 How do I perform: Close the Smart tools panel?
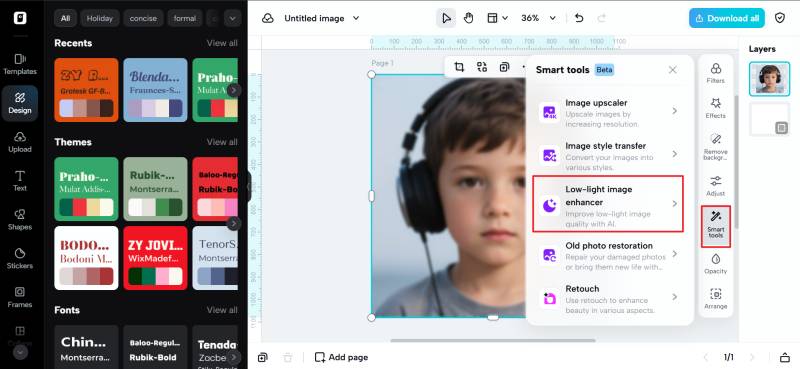[672, 70]
